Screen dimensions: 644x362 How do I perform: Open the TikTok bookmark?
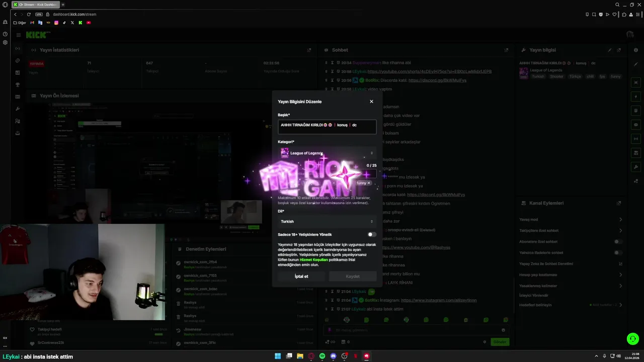pos(64,23)
